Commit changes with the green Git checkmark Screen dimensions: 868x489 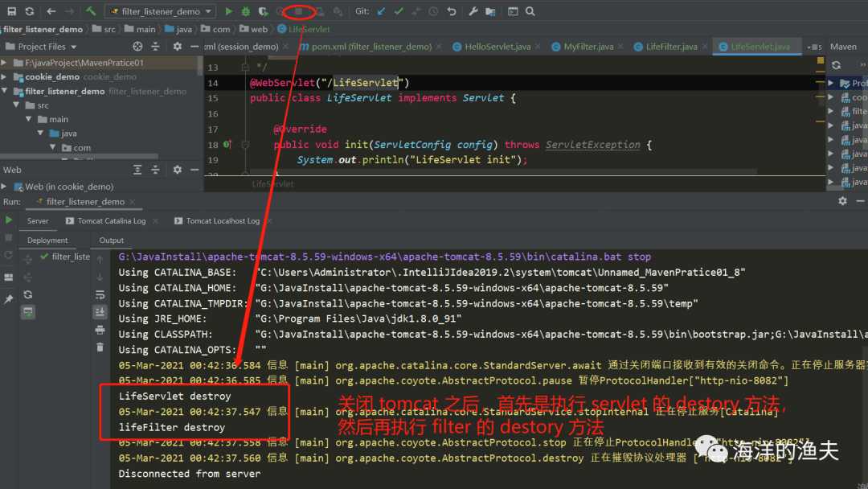pyautogui.click(x=399, y=11)
